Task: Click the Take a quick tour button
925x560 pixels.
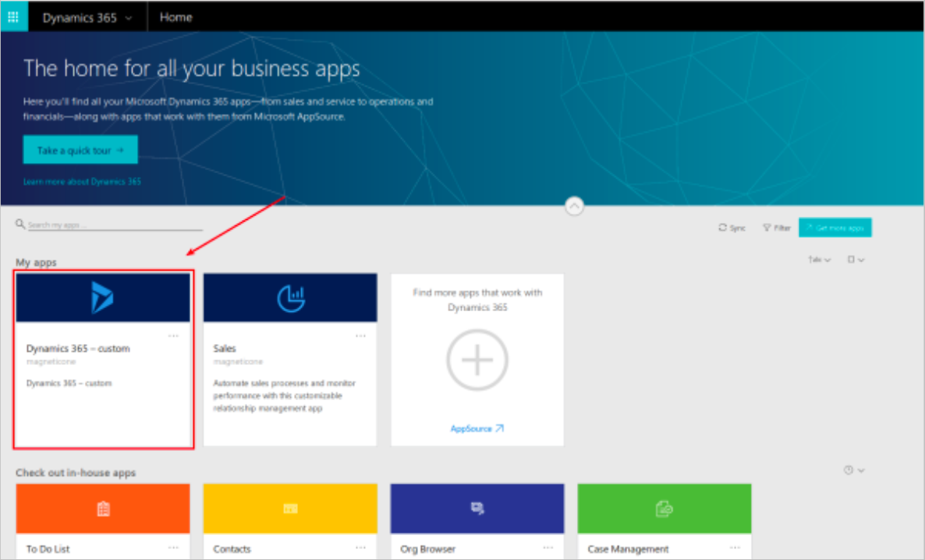Action: (80, 149)
